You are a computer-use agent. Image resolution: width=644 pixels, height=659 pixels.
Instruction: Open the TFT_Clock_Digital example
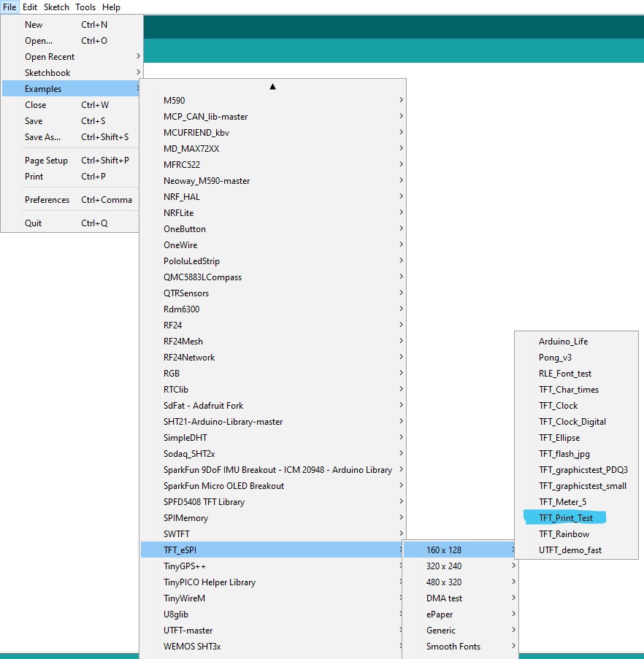coord(572,422)
